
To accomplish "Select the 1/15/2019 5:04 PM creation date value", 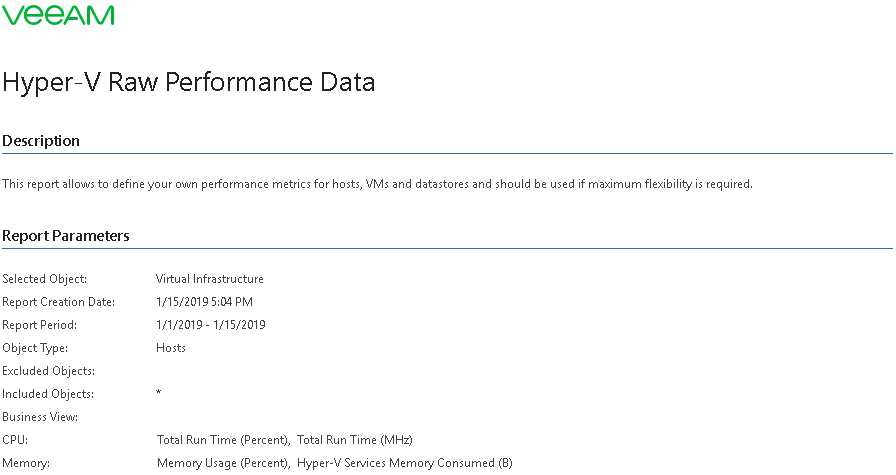I will pyautogui.click(x=204, y=302).
